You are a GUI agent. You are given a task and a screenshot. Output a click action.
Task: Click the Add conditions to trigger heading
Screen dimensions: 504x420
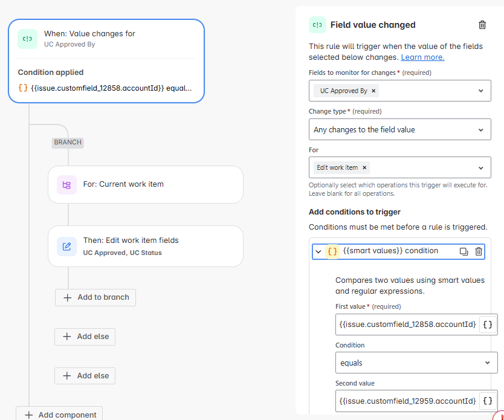click(355, 212)
